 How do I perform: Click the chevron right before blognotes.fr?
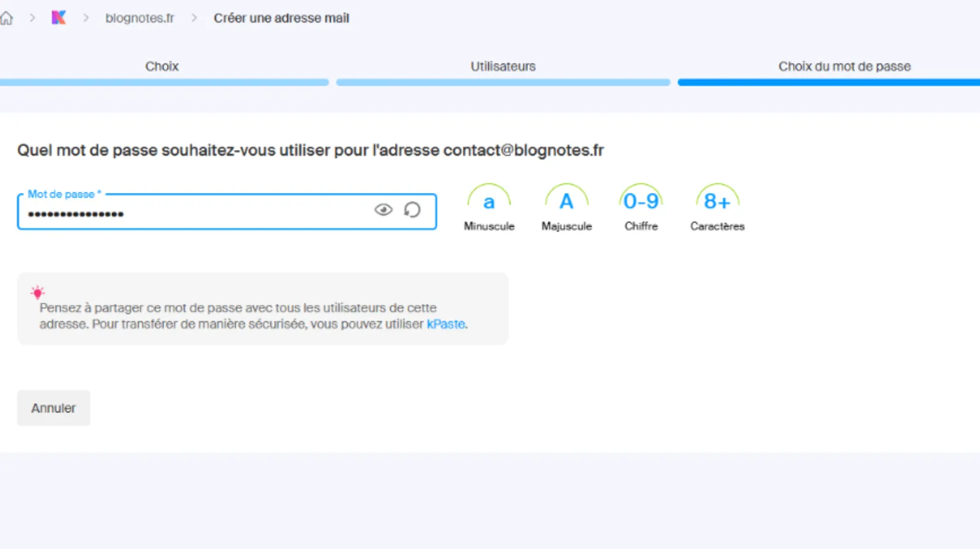pyautogui.click(x=86, y=18)
